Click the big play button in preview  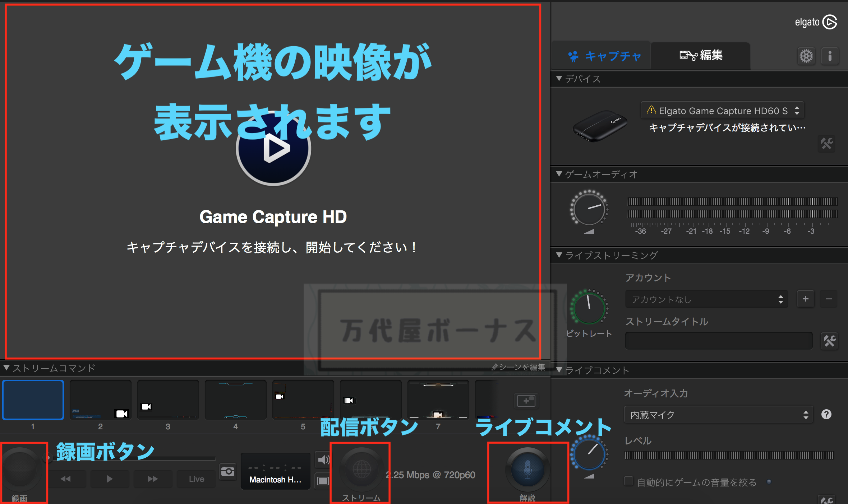coord(273,148)
